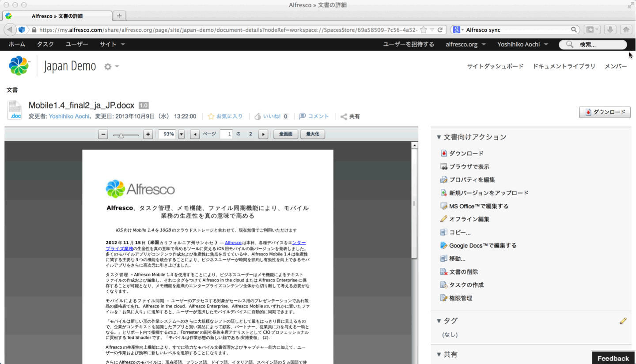Click the favorite star icon under the filename

211,116
